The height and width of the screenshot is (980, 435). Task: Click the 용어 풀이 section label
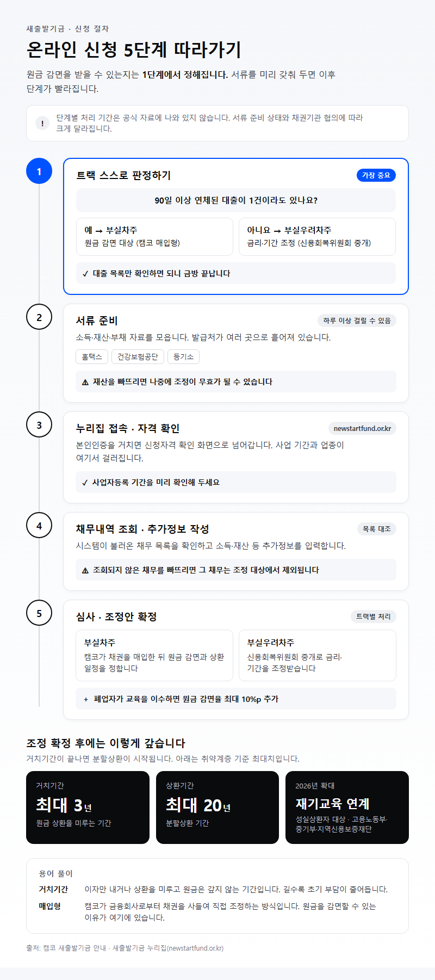[55, 873]
